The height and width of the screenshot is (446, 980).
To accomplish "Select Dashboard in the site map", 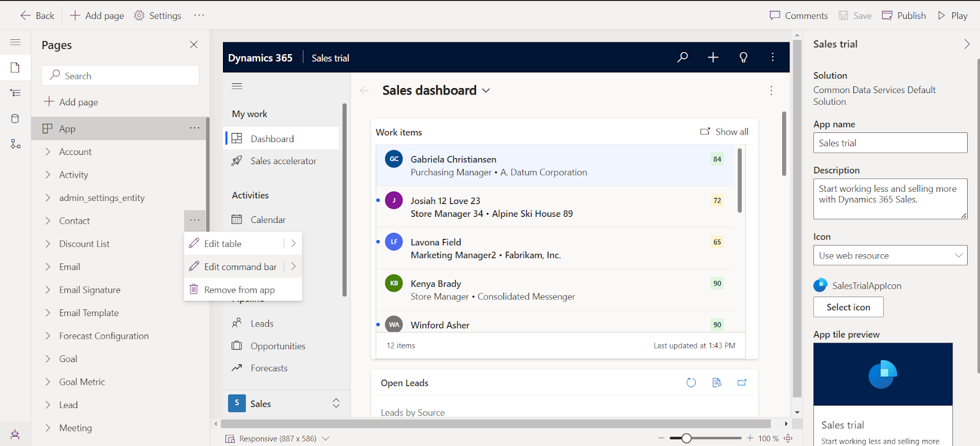I will pos(282,138).
